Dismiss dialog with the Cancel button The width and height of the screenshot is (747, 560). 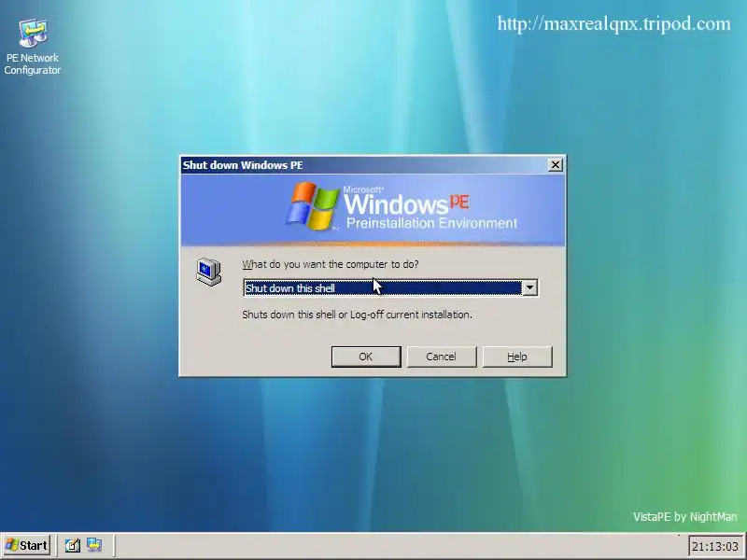(441, 357)
